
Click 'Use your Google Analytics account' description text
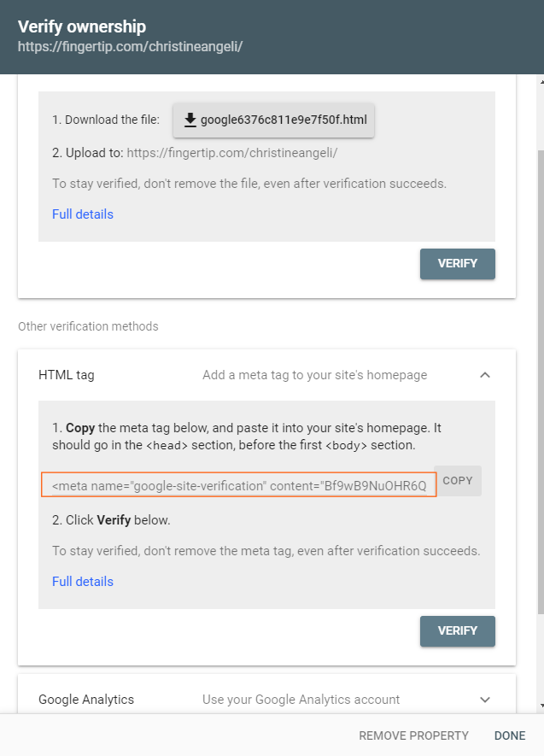click(301, 700)
